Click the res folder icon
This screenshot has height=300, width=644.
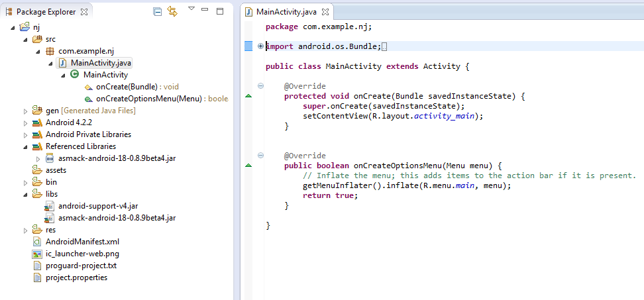point(37,229)
